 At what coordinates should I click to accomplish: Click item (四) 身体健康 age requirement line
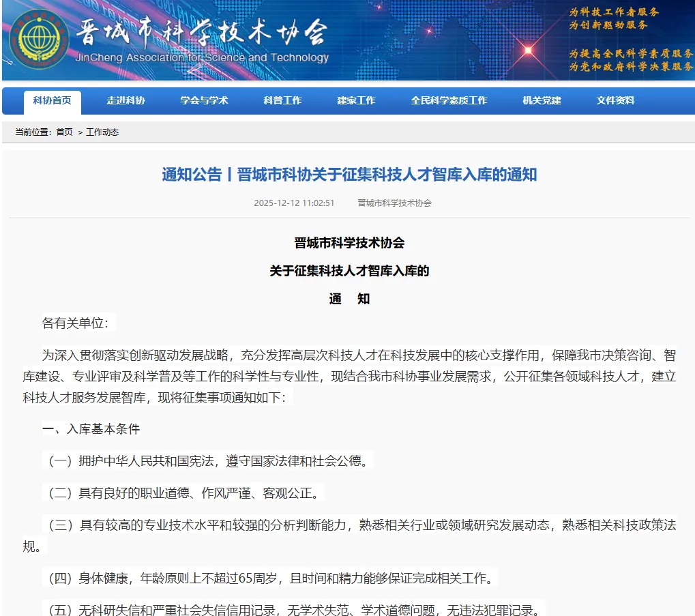pos(270,578)
